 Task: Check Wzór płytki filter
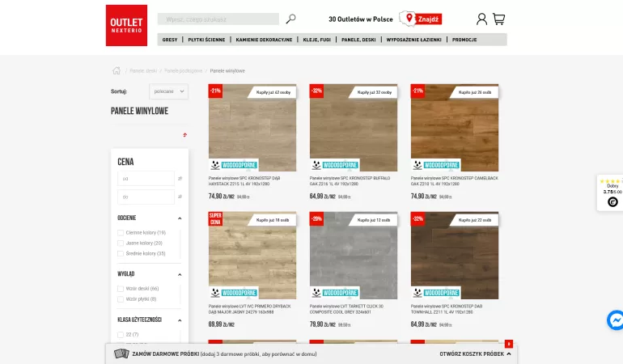pos(121,299)
